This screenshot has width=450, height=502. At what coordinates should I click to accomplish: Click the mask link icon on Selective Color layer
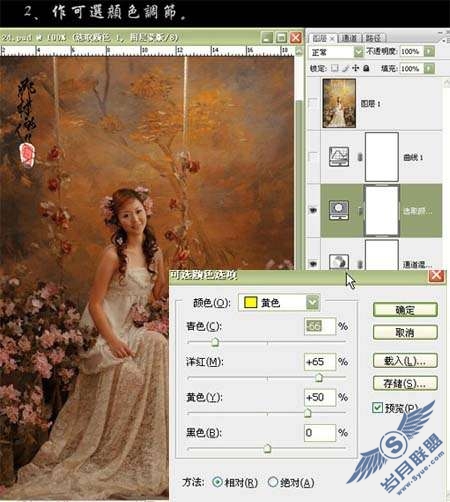(360, 210)
